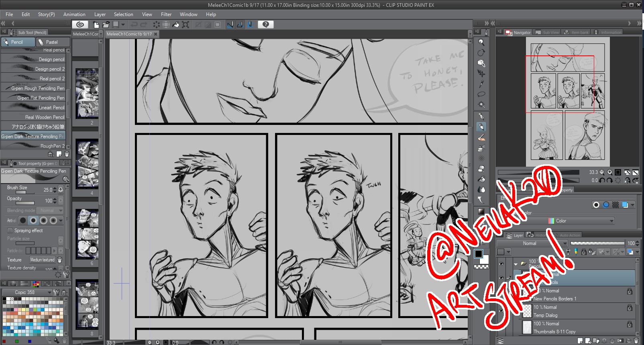Toggle lock on New Pencils Borders 1
Screen dimensions: 644x345
[630, 291]
